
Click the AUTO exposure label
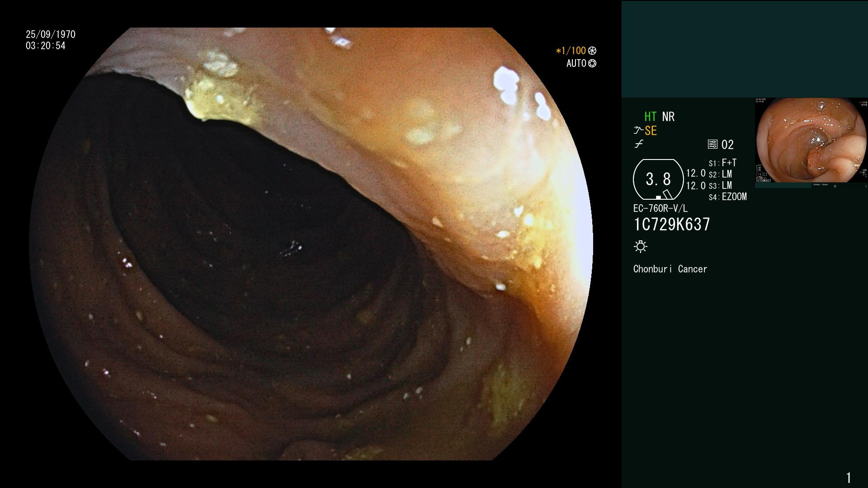click(x=576, y=63)
